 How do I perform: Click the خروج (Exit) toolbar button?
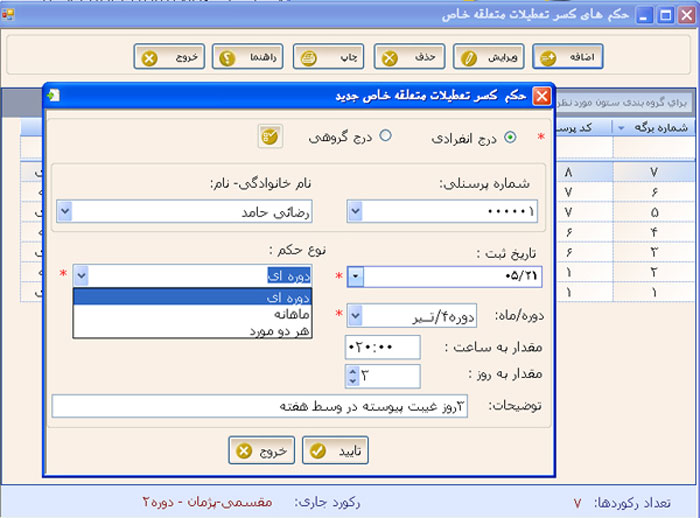[x=169, y=58]
